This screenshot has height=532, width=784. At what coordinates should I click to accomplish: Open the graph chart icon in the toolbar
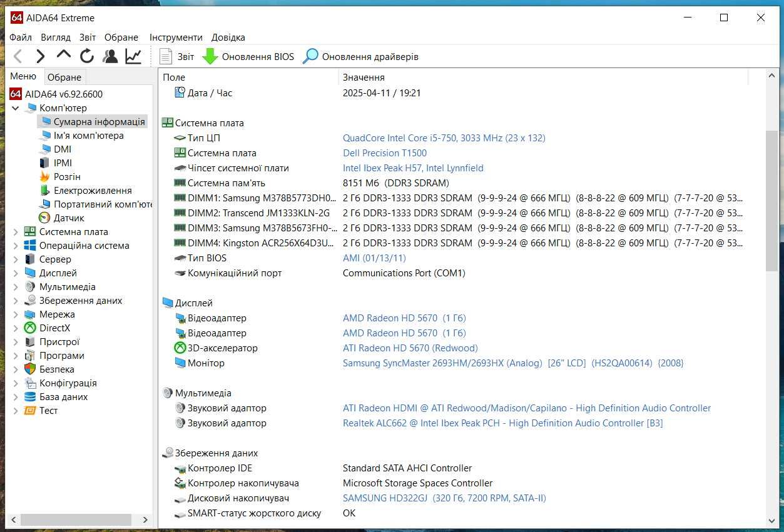point(133,56)
